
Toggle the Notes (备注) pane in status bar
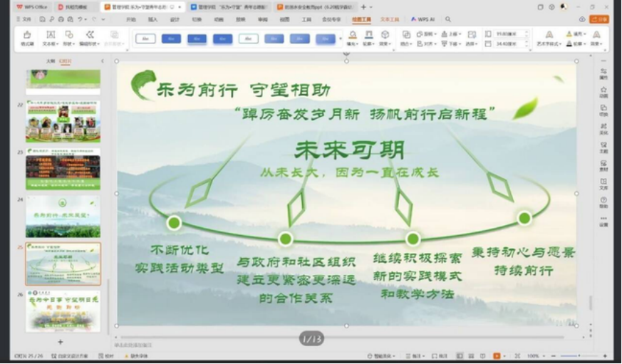coord(415,355)
